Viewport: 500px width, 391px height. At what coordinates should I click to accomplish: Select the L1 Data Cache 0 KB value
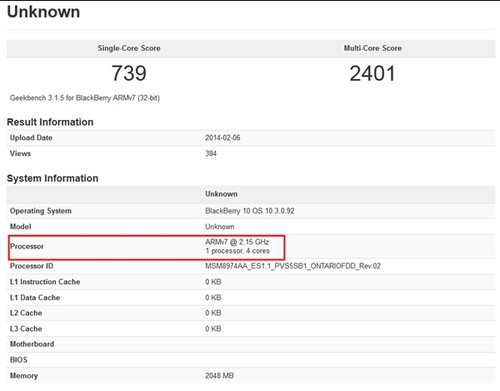click(213, 298)
